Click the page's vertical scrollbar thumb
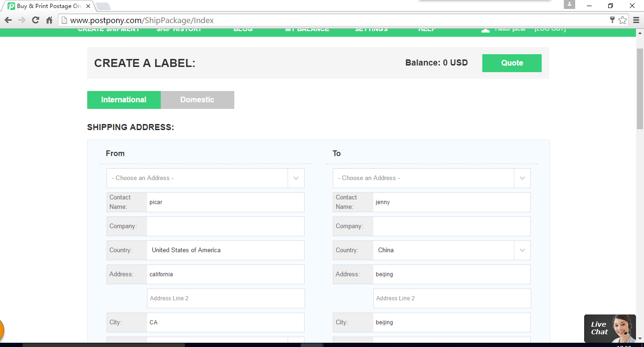644x347 pixels. point(640,89)
